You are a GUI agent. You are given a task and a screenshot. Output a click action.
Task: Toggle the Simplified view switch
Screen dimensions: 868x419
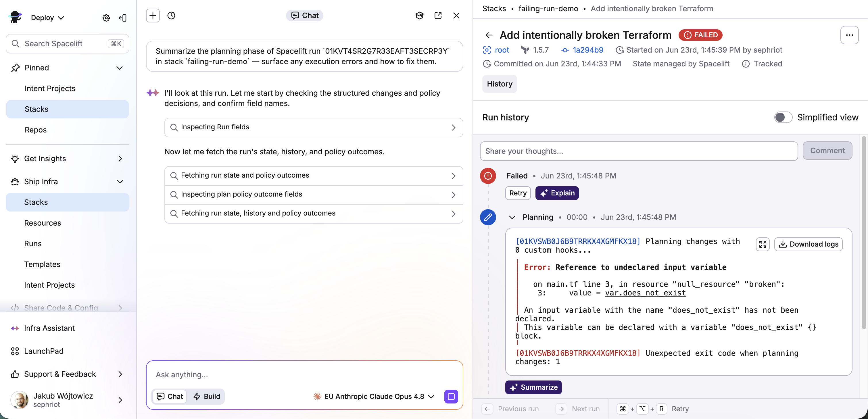click(783, 117)
